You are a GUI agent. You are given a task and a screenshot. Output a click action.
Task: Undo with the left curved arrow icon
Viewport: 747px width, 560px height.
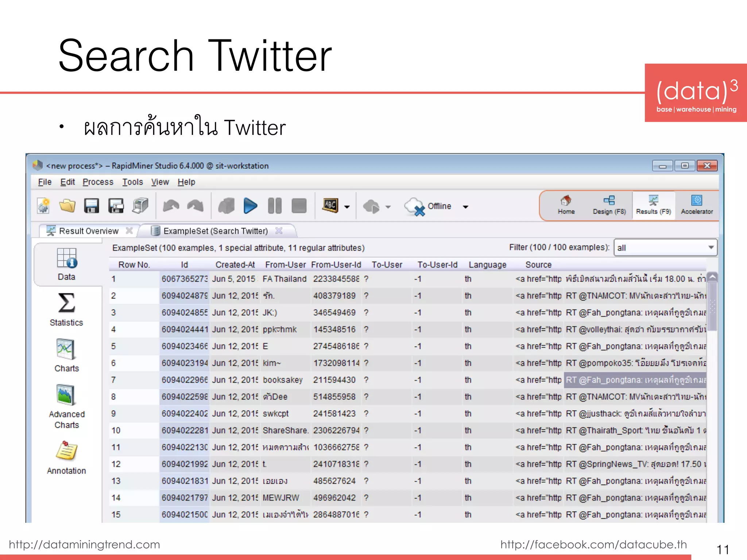click(x=171, y=206)
